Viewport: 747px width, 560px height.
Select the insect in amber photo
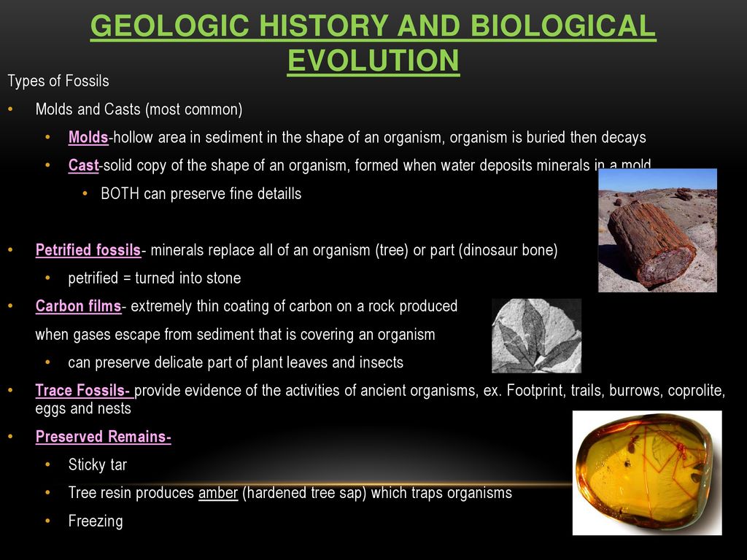click(x=647, y=472)
